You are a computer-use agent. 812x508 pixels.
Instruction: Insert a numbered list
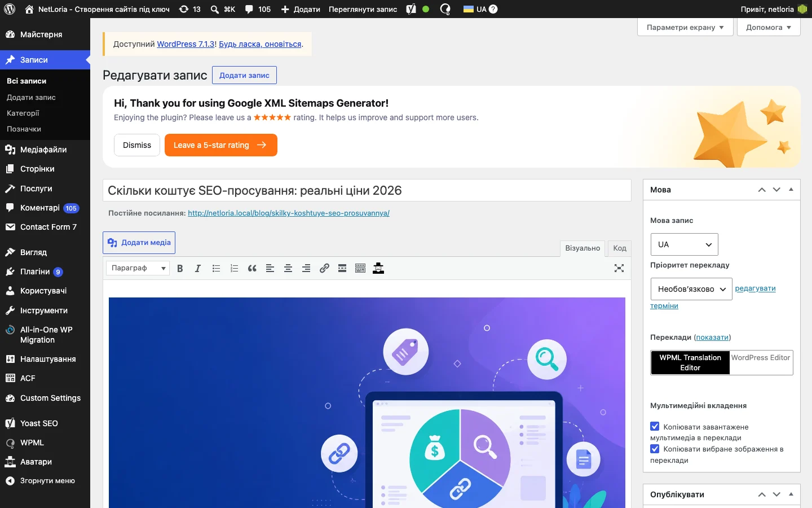[234, 269]
